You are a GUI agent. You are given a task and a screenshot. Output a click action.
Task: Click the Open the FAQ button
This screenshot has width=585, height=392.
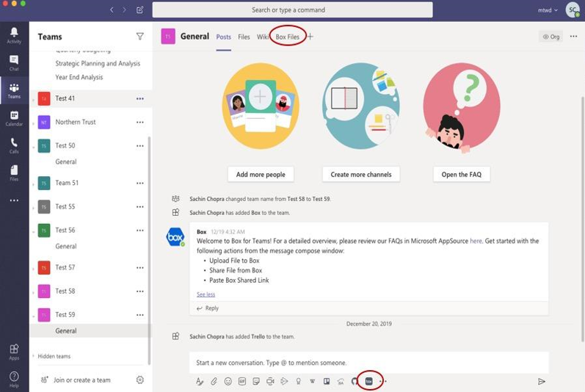(x=461, y=175)
